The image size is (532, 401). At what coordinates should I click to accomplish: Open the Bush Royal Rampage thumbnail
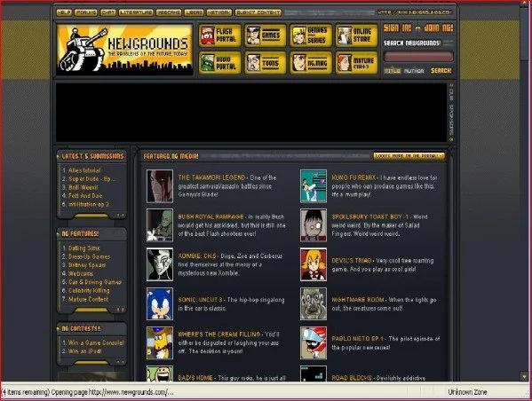[x=160, y=225]
